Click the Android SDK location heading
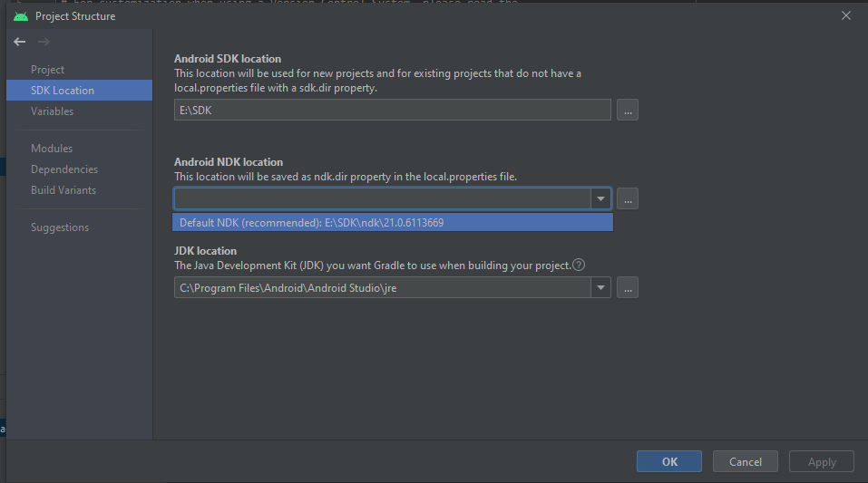This screenshot has height=483, width=868. [228, 59]
